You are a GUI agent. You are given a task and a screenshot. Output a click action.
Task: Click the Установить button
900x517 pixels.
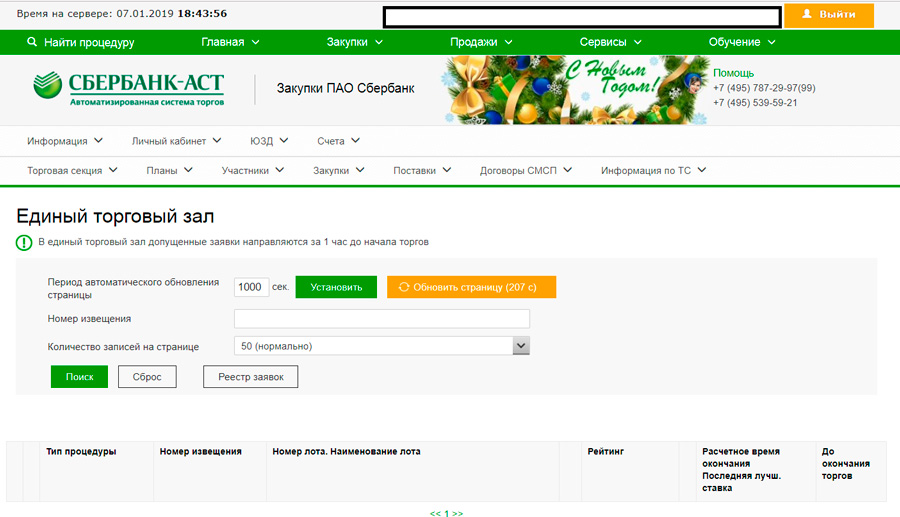(336, 287)
